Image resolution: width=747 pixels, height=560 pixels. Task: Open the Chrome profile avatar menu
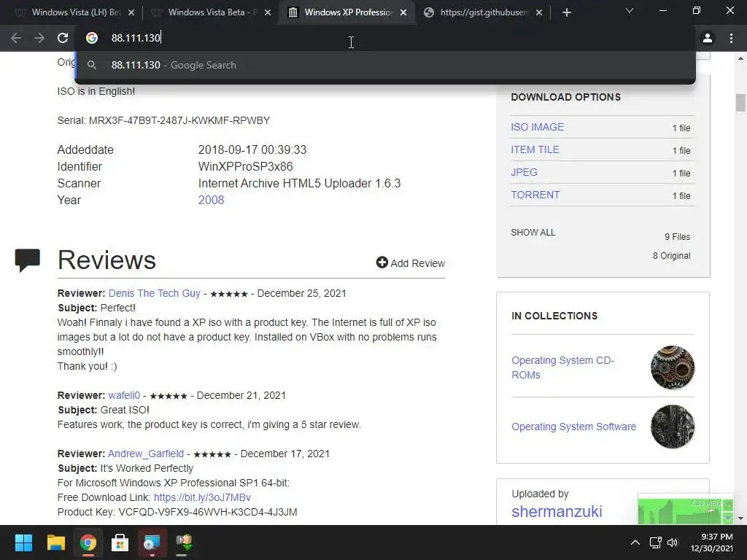click(x=708, y=38)
